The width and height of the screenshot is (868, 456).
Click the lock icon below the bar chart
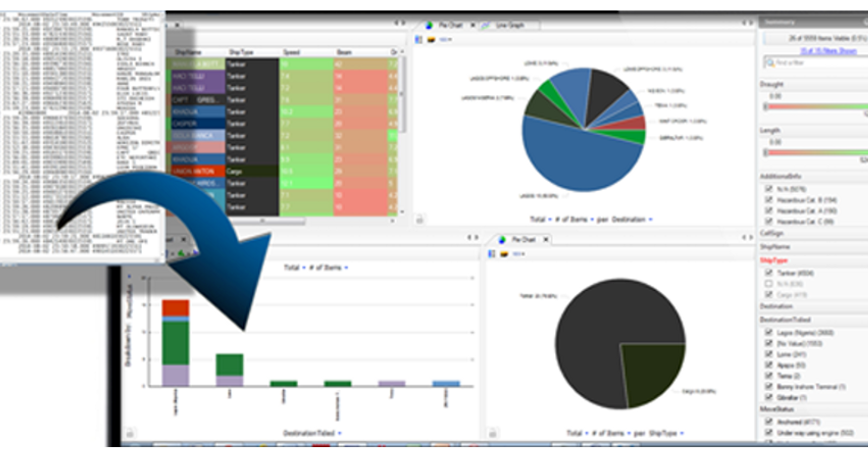pos(130,434)
